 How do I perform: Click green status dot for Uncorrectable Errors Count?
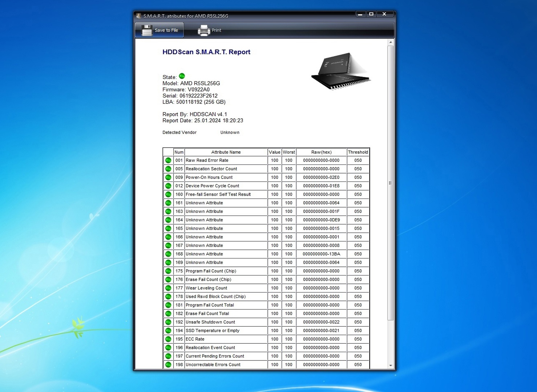168,365
